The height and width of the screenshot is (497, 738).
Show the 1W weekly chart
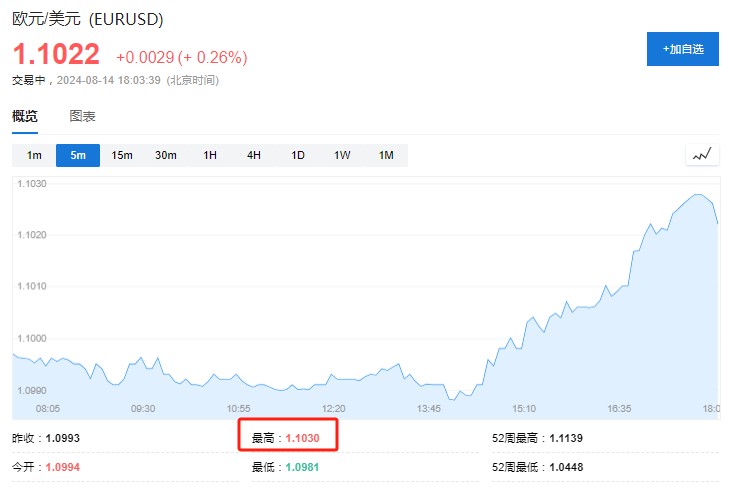[342, 155]
